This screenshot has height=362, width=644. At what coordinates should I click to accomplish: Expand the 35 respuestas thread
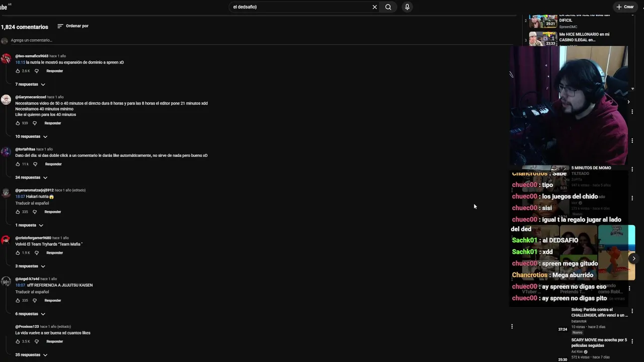(x=31, y=355)
